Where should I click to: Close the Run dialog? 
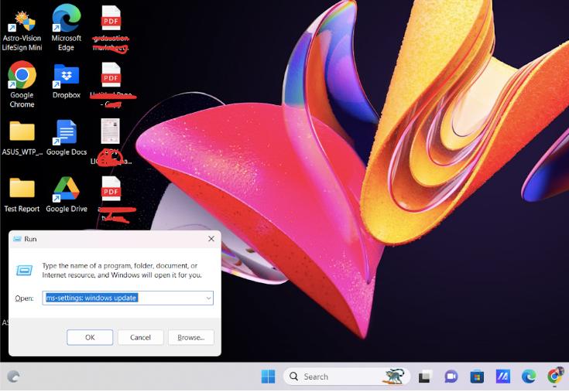[211, 239]
